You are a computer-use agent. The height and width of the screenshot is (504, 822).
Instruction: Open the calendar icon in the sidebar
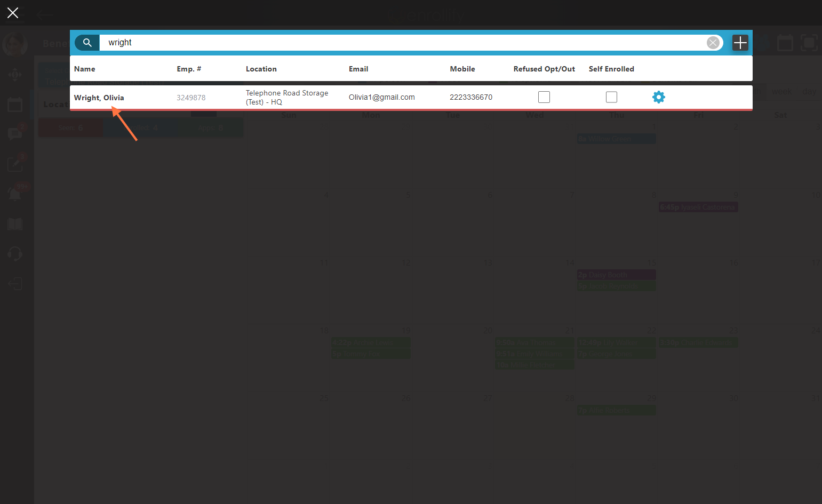15,105
